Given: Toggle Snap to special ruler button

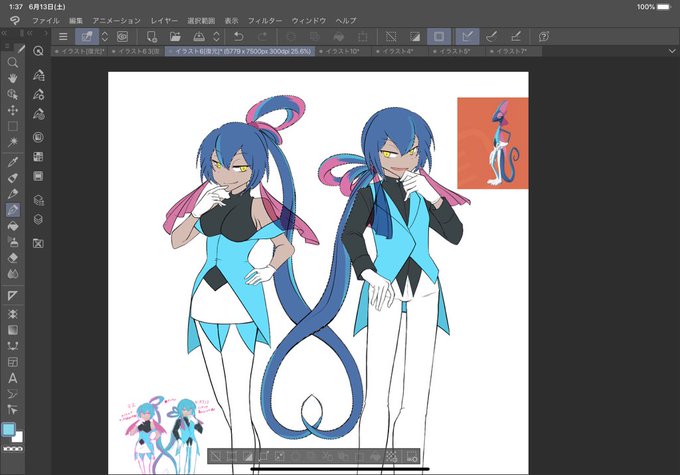Looking at the screenshot, I should (491, 36).
